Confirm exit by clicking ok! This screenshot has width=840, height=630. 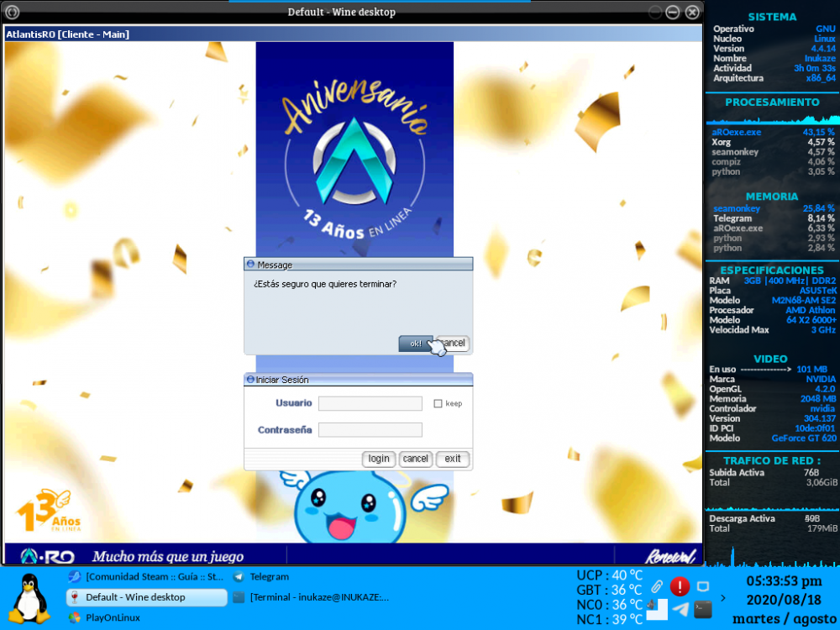[x=414, y=343]
